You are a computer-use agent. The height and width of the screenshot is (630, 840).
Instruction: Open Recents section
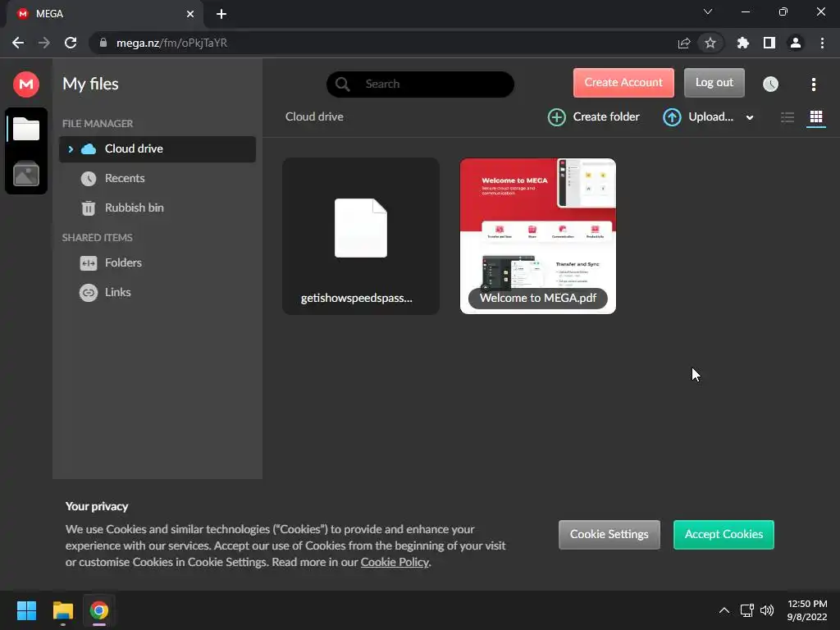(125, 178)
